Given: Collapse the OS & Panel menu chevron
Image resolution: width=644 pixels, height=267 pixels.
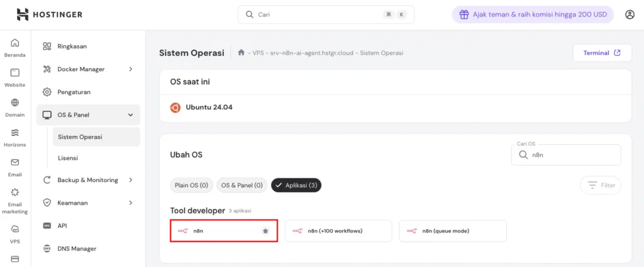Looking at the screenshot, I should pyautogui.click(x=131, y=115).
